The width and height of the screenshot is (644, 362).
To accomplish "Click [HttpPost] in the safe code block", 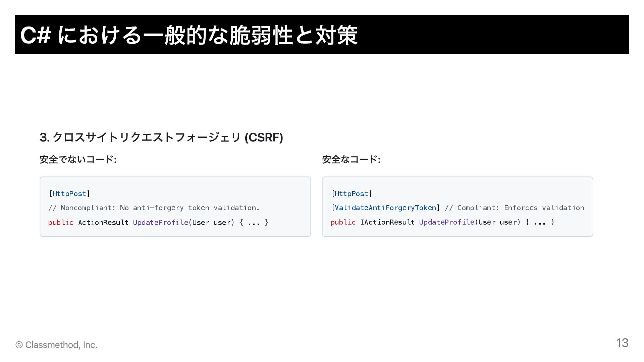I will 352,194.
